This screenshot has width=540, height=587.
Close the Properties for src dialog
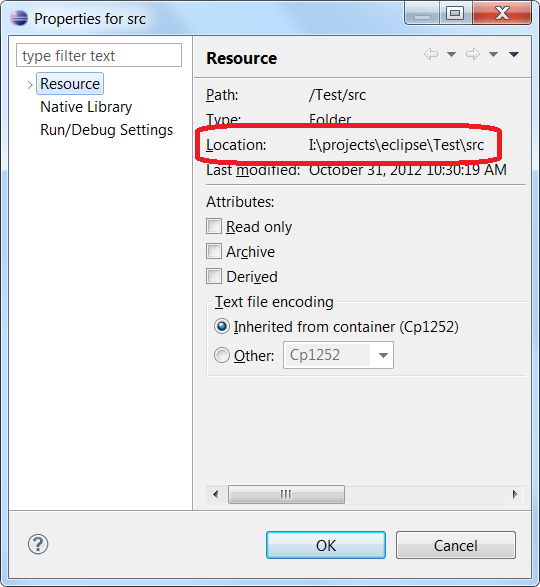[502, 13]
